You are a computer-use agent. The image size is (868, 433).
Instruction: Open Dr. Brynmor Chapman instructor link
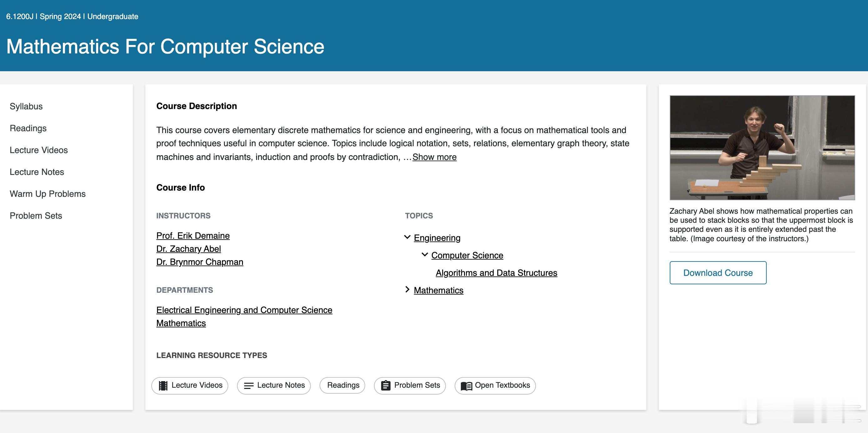click(x=199, y=262)
